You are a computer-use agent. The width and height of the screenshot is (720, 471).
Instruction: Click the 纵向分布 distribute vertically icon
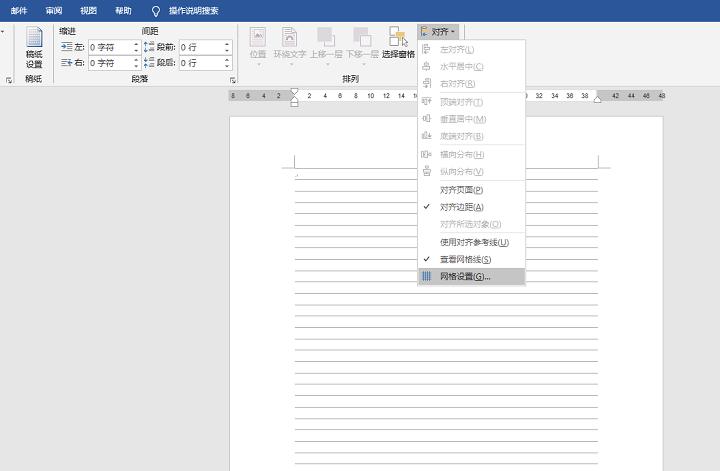click(427, 171)
